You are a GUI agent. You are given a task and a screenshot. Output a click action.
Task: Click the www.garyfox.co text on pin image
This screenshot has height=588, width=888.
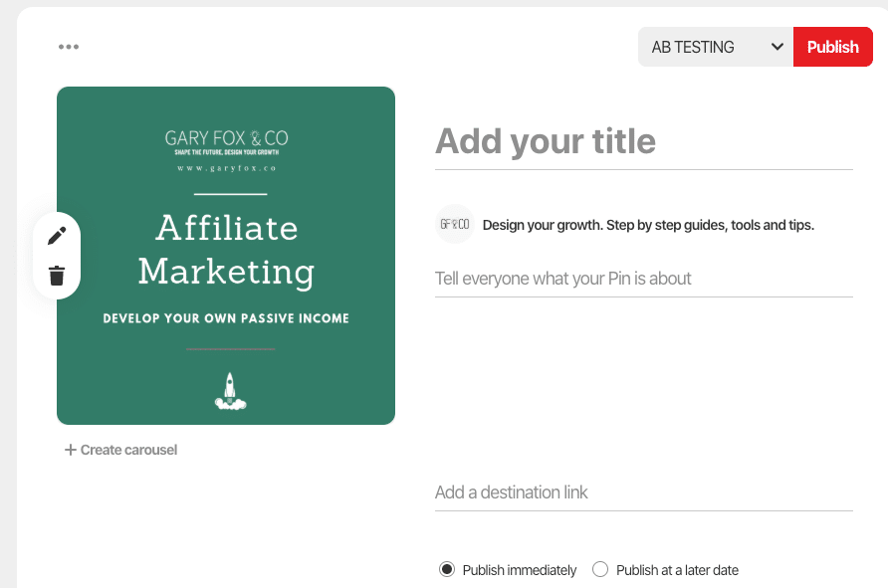[x=226, y=169]
